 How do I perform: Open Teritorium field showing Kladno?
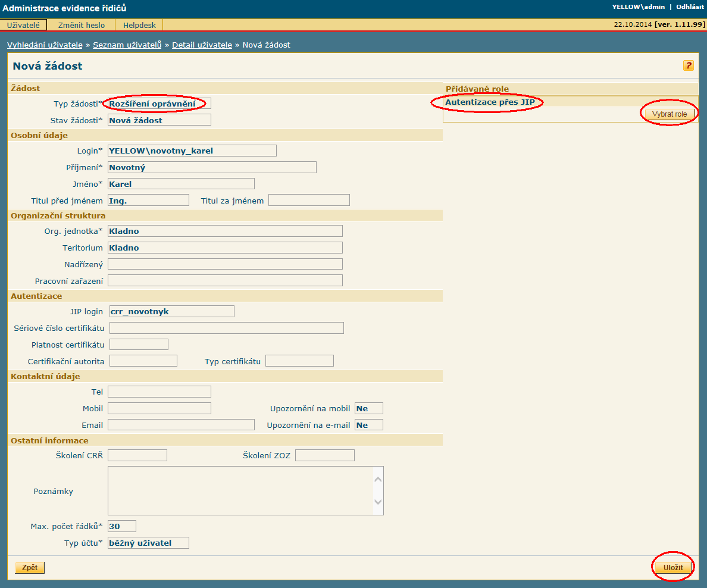pyautogui.click(x=225, y=248)
